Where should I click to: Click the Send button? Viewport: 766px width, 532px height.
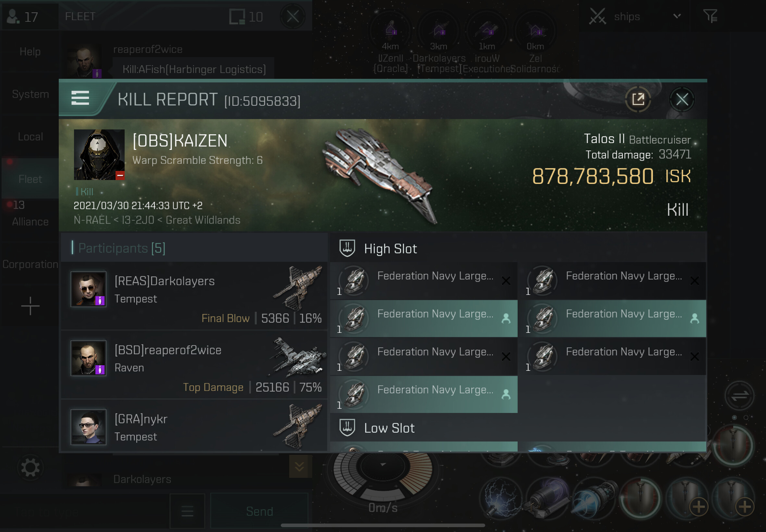pos(259,511)
